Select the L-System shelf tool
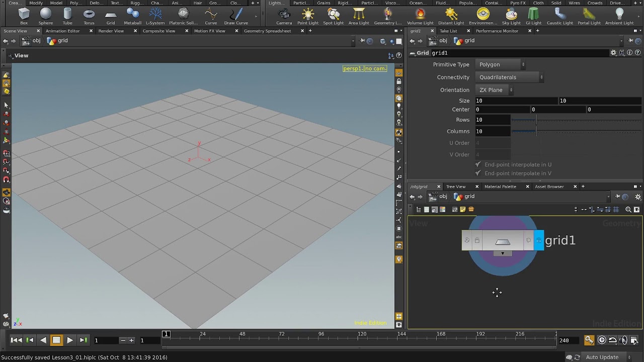Viewport: 644px width, 362px height. click(x=155, y=16)
